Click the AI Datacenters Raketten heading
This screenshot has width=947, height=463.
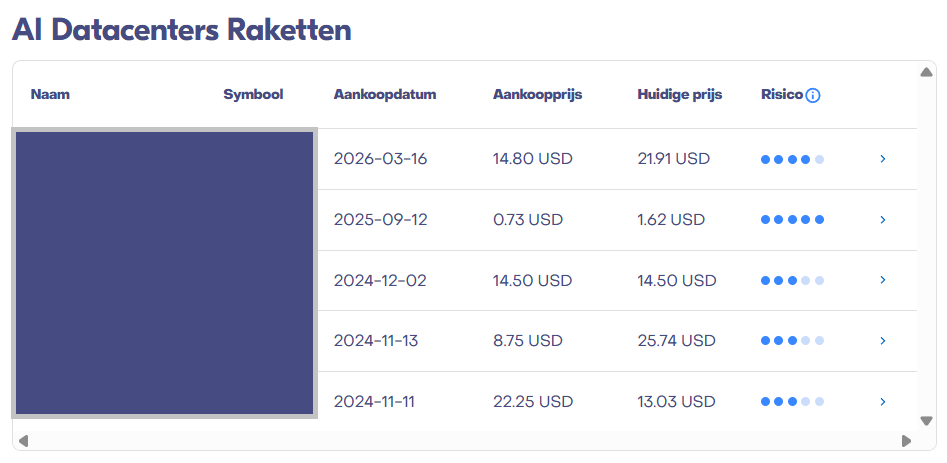(x=181, y=30)
